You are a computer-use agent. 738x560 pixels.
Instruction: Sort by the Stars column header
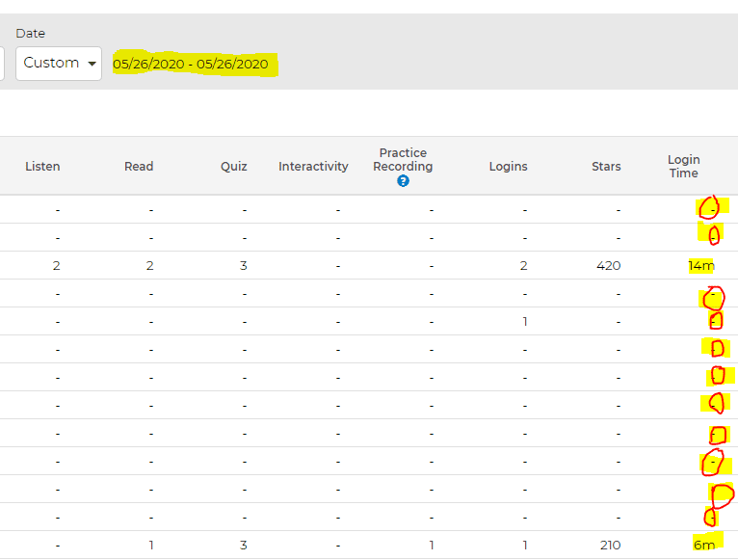(606, 166)
